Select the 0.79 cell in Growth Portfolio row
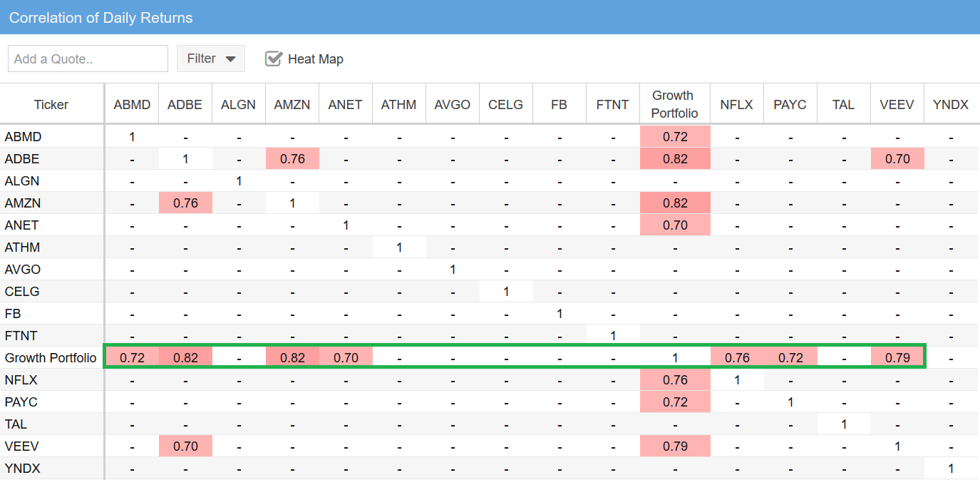Image resolution: width=980 pixels, height=480 pixels. coord(897,358)
